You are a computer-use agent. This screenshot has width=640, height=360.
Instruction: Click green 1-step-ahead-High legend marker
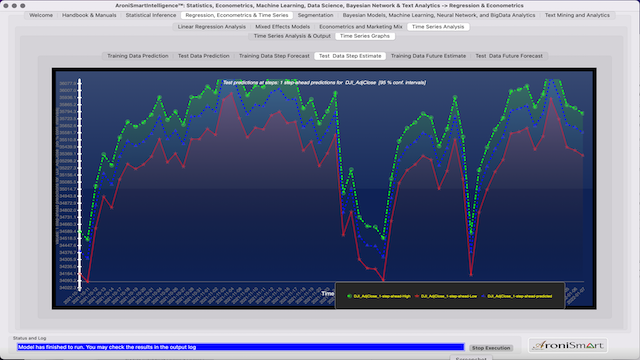click(x=349, y=296)
